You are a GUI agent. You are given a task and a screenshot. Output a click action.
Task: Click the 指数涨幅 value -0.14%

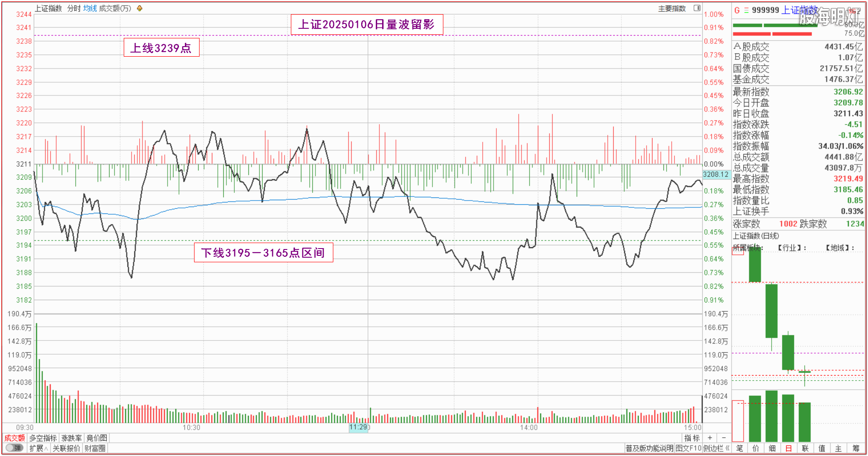click(x=851, y=135)
